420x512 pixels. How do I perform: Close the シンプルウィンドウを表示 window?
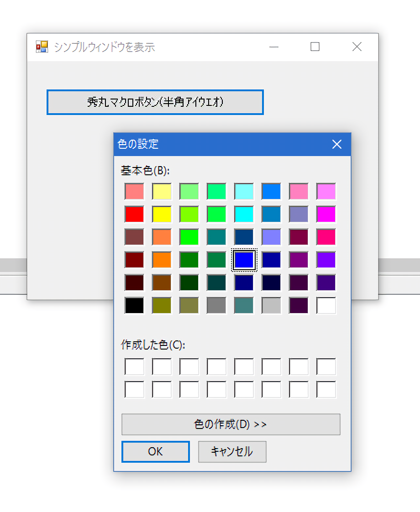click(x=357, y=47)
